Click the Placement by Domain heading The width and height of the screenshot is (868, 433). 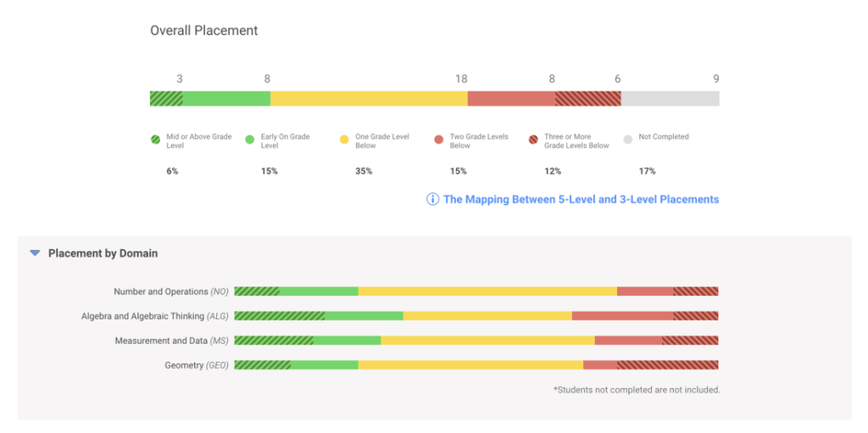click(103, 253)
